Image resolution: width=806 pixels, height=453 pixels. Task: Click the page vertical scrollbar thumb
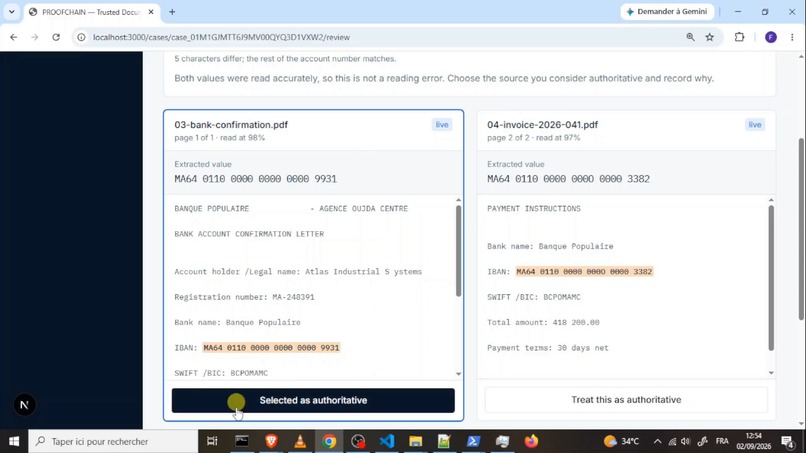pos(801,229)
